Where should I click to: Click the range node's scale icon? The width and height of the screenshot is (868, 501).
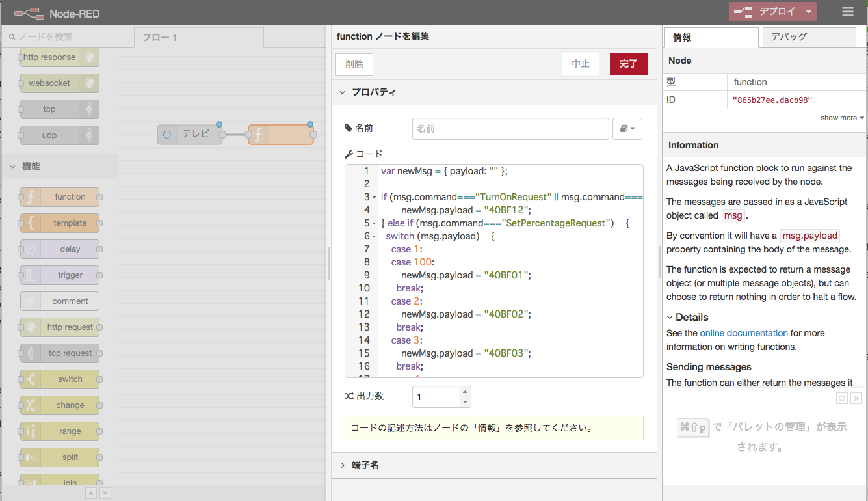click(31, 431)
